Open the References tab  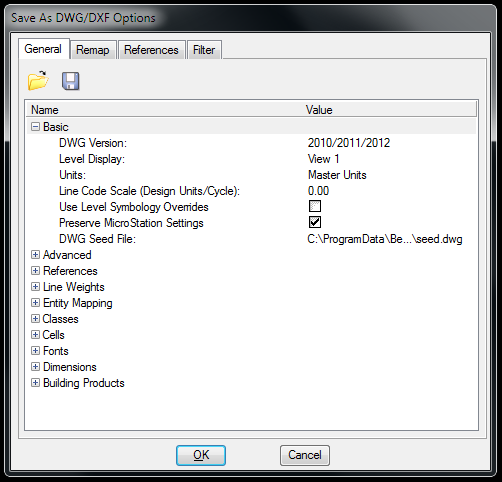point(151,50)
